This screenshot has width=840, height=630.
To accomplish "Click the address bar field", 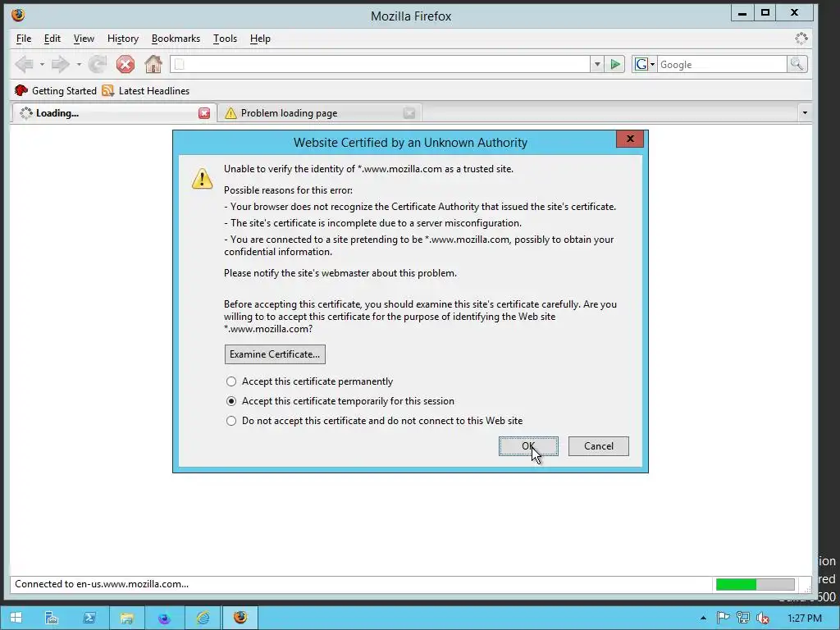I will click(380, 64).
